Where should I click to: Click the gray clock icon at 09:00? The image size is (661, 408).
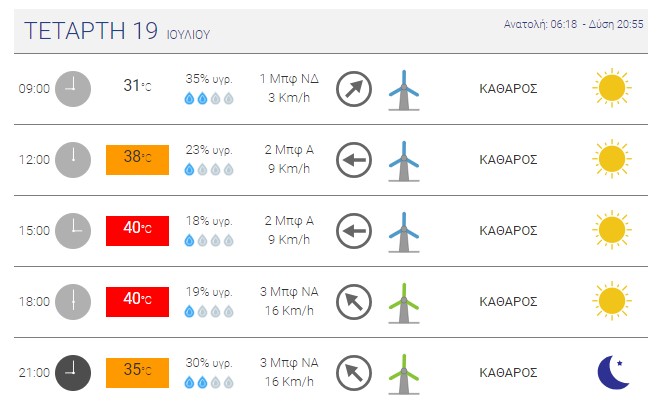[x=73, y=89]
